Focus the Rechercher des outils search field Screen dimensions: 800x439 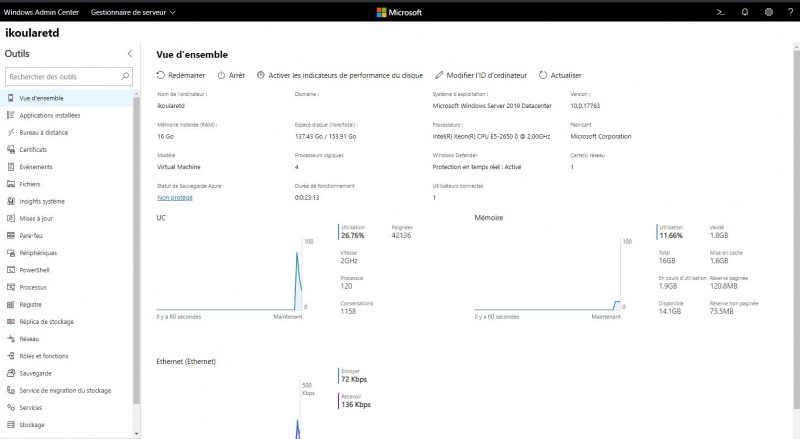point(68,77)
